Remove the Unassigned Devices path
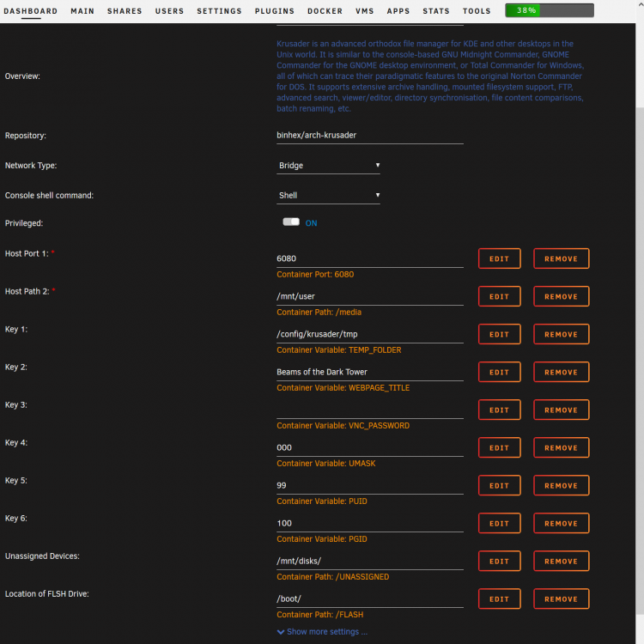 (x=561, y=561)
